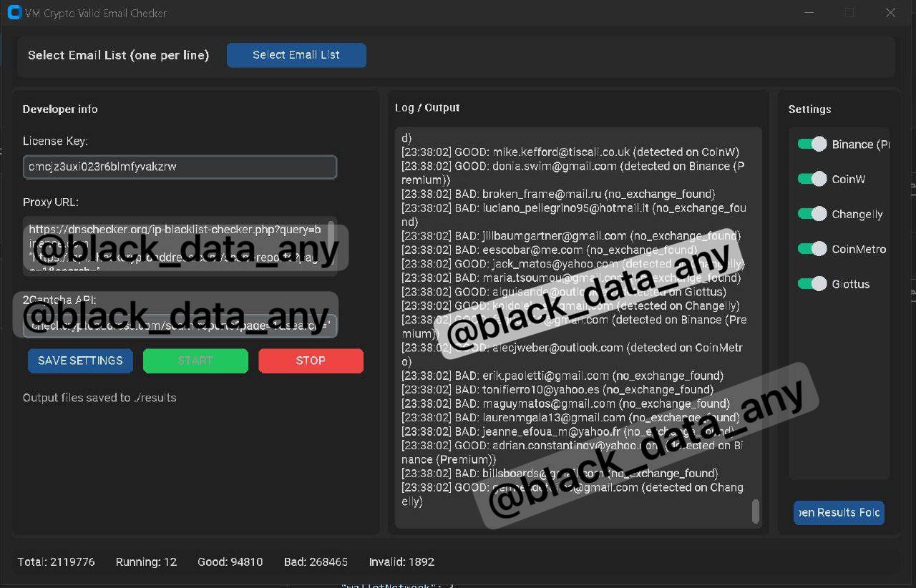Image resolution: width=916 pixels, height=588 pixels.
Task: Click the 2Captcha API input field
Action: pos(180,325)
